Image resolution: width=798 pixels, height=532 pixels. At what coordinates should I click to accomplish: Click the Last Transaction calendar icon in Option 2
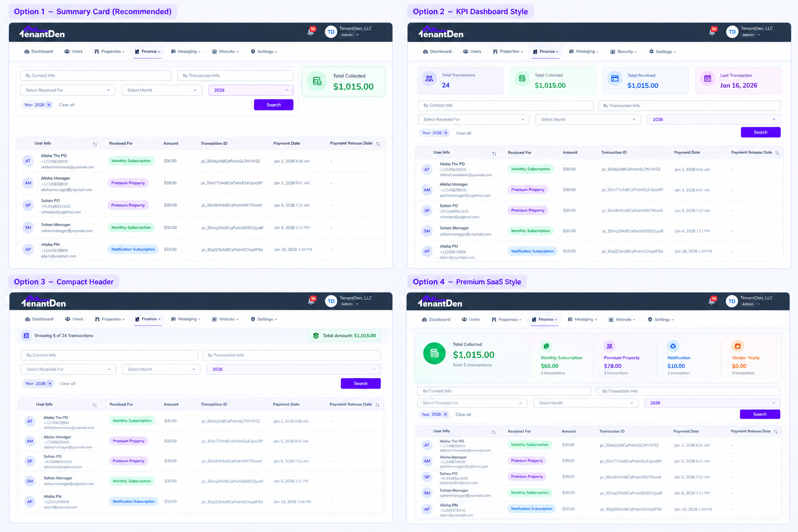pyautogui.click(x=708, y=79)
